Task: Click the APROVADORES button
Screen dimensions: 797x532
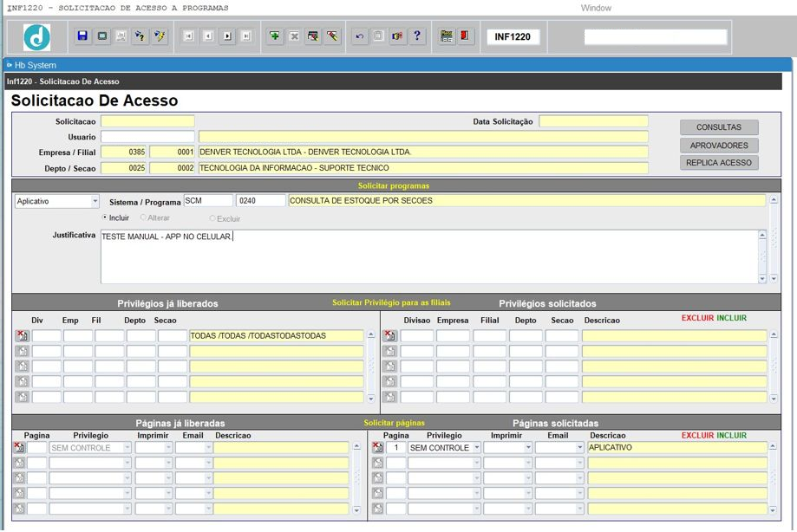Action: tap(719, 146)
